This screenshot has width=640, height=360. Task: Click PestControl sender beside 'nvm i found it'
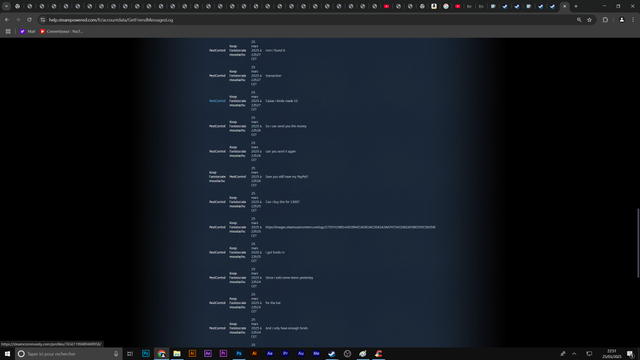click(217, 50)
